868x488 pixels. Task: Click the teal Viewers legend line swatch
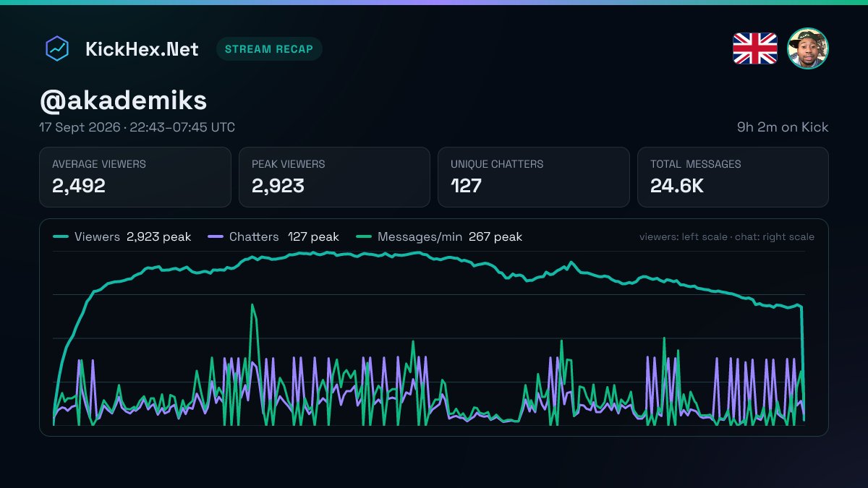[x=61, y=236]
